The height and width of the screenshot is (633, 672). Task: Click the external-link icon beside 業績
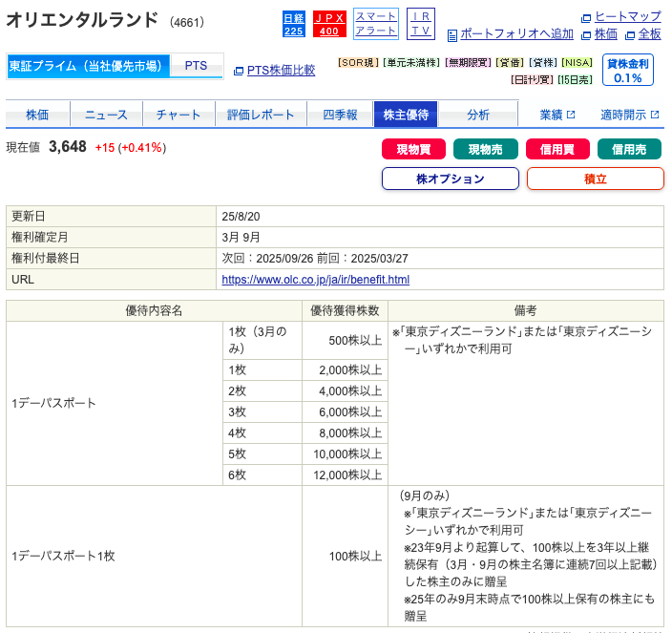pyautogui.click(x=571, y=115)
